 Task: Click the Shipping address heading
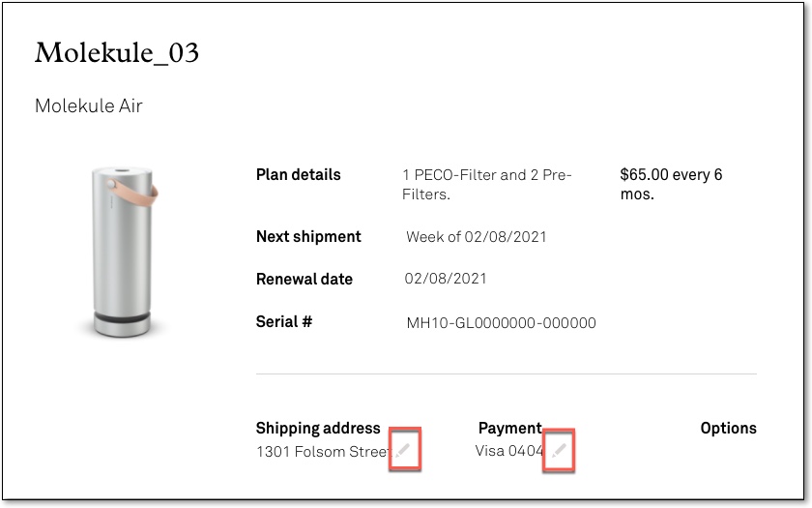[318, 428]
